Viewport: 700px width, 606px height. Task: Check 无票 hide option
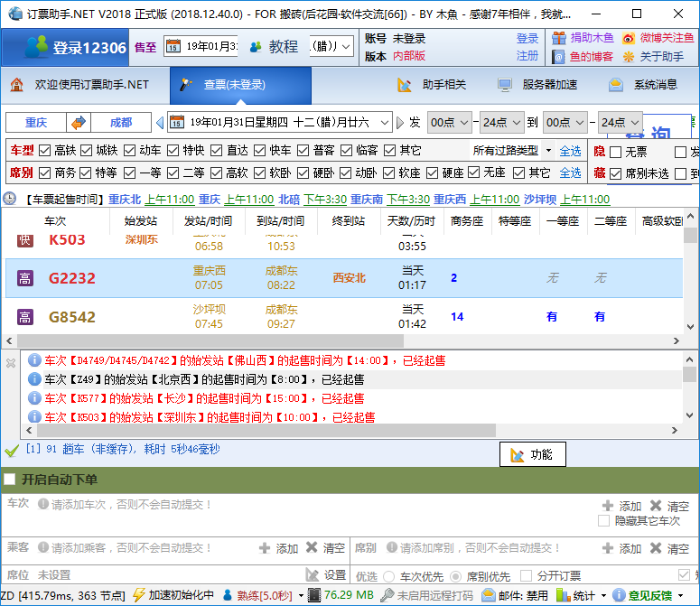(616, 152)
